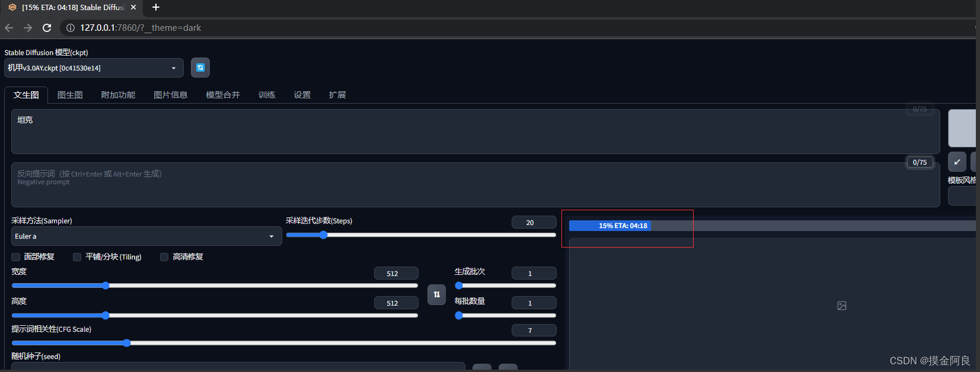The image size is (980, 372).
Task: Open the 设置 tab
Action: (302, 95)
